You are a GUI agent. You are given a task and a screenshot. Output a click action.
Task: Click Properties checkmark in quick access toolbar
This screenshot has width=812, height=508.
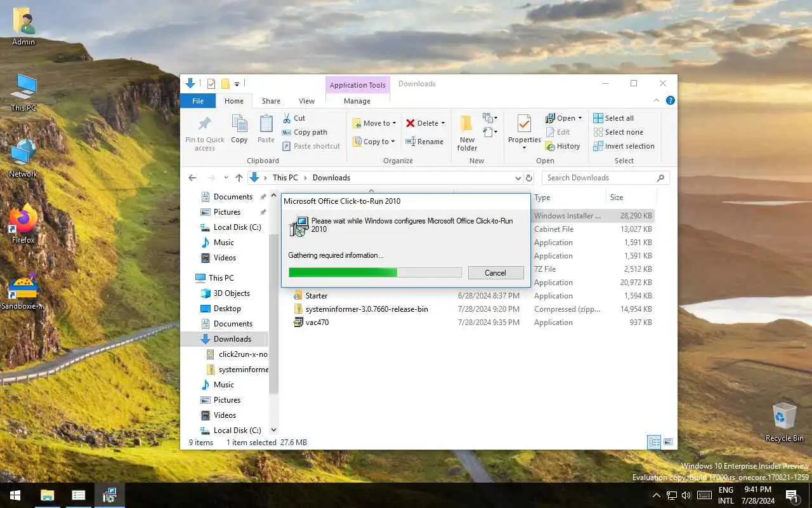211,84
